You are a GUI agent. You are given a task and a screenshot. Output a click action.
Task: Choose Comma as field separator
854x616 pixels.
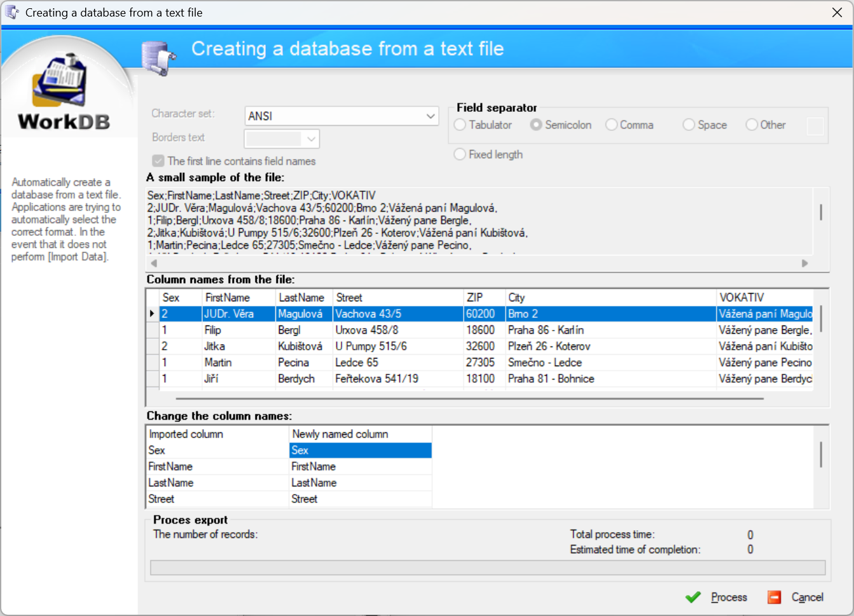[x=612, y=125]
